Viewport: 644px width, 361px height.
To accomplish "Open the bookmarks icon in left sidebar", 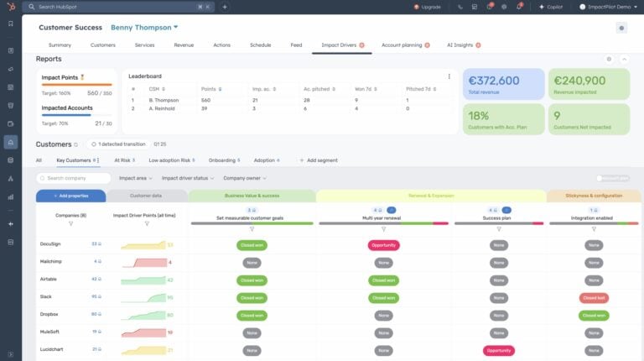I will [x=10, y=24].
